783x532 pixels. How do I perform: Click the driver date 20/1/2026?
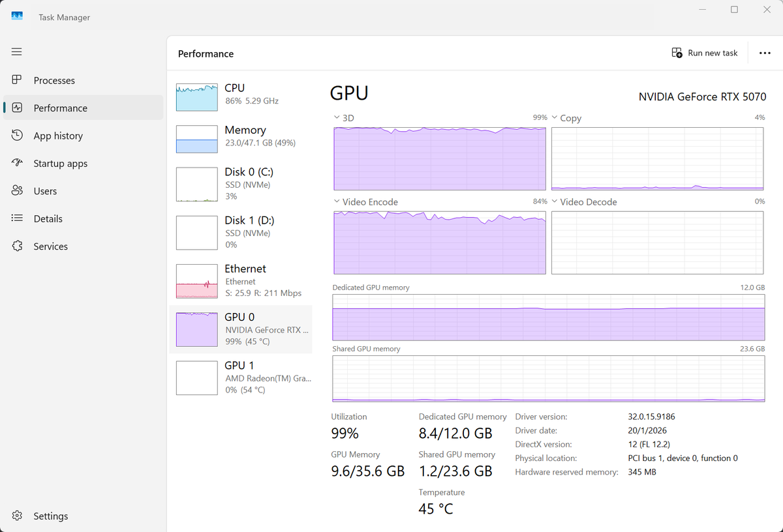pyautogui.click(x=647, y=430)
